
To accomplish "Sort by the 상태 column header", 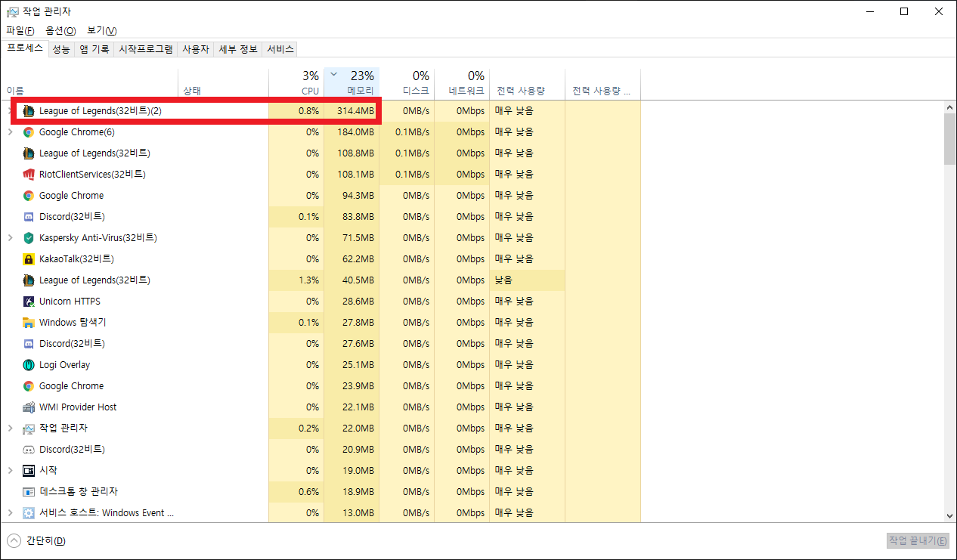I will pyautogui.click(x=224, y=83).
